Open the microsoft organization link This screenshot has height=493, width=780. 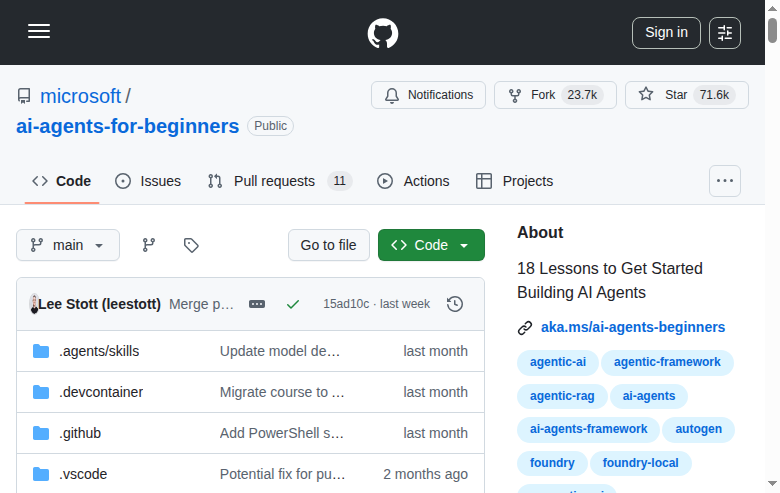80,96
